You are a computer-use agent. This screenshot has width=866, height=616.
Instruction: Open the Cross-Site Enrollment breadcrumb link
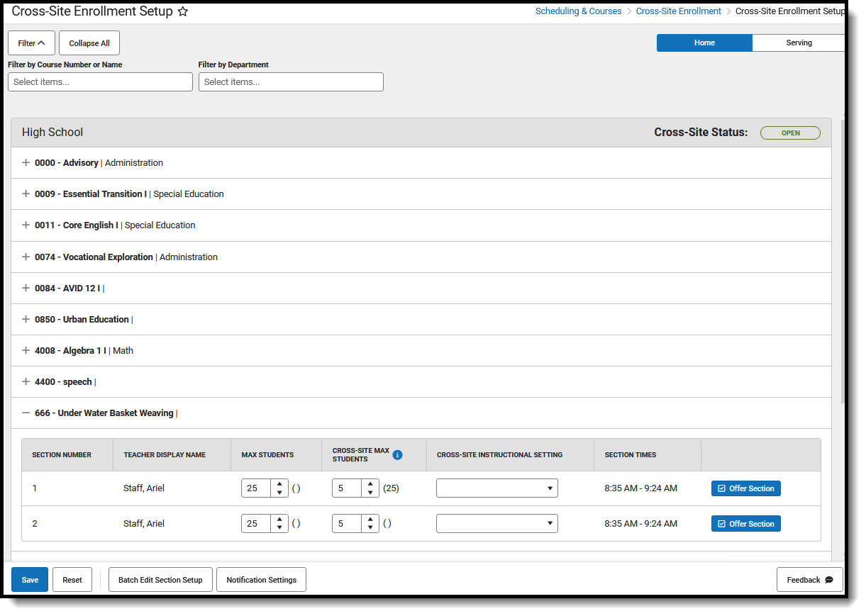pos(679,11)
